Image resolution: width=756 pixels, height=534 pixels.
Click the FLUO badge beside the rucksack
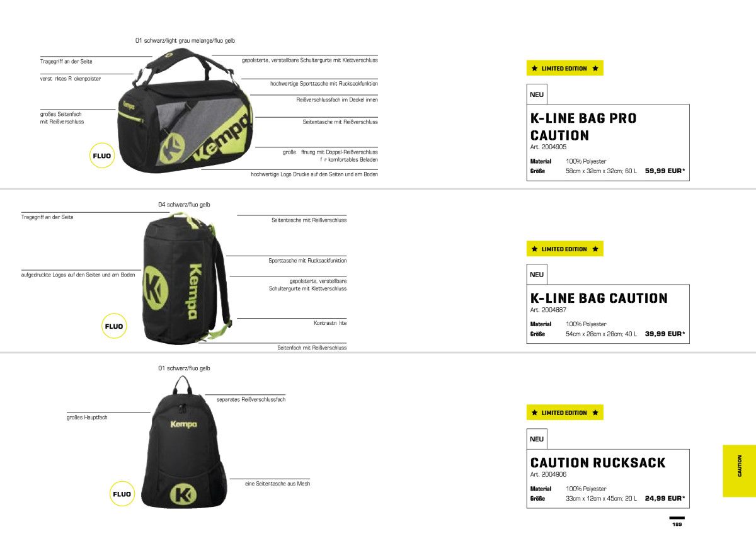tap(122, 494)
